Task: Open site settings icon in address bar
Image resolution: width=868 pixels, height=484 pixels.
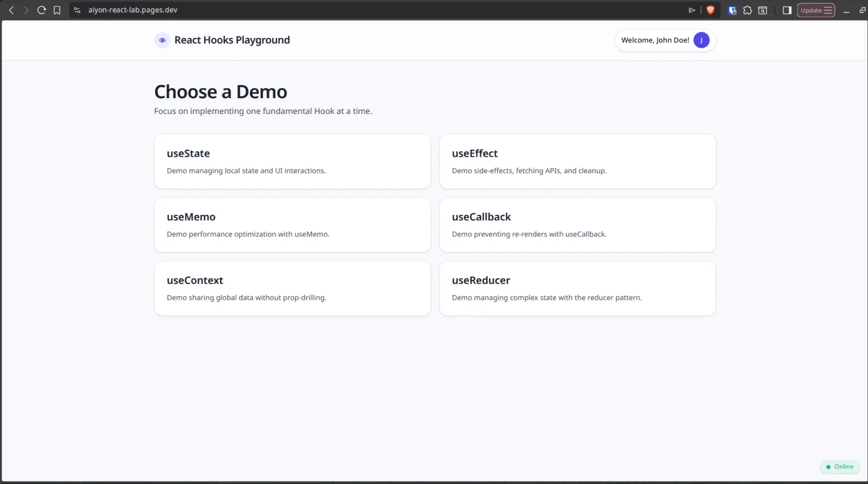Action: tap(77, 10)
